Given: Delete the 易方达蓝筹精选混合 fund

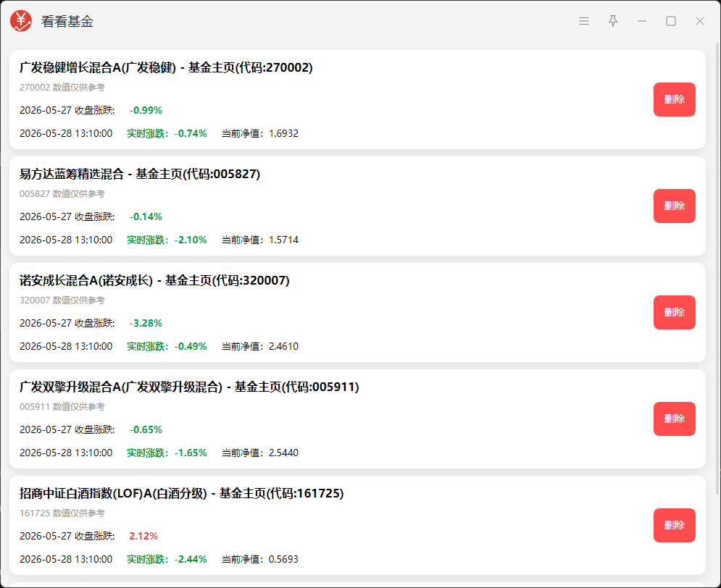Looking at the screenshot, I should pos(674,206).
